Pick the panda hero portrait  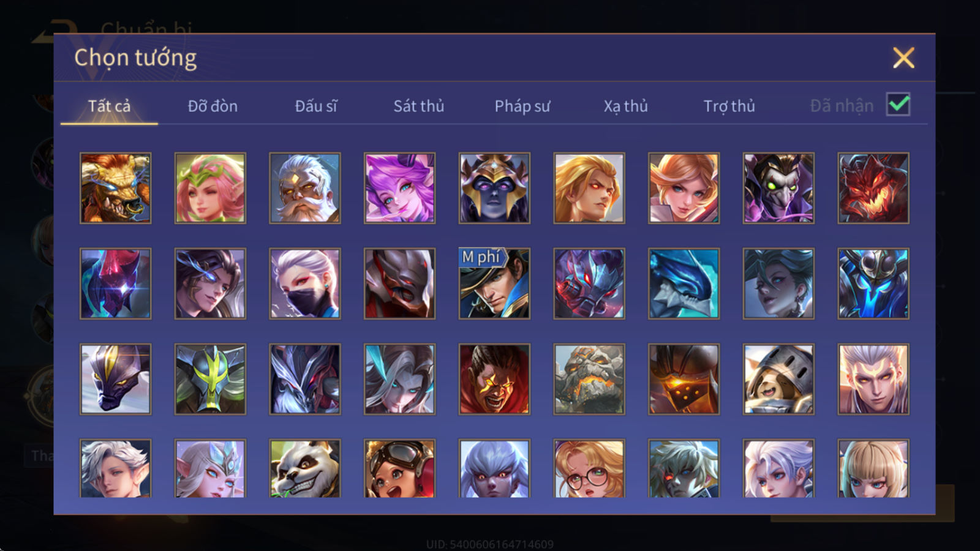[304, 468]
